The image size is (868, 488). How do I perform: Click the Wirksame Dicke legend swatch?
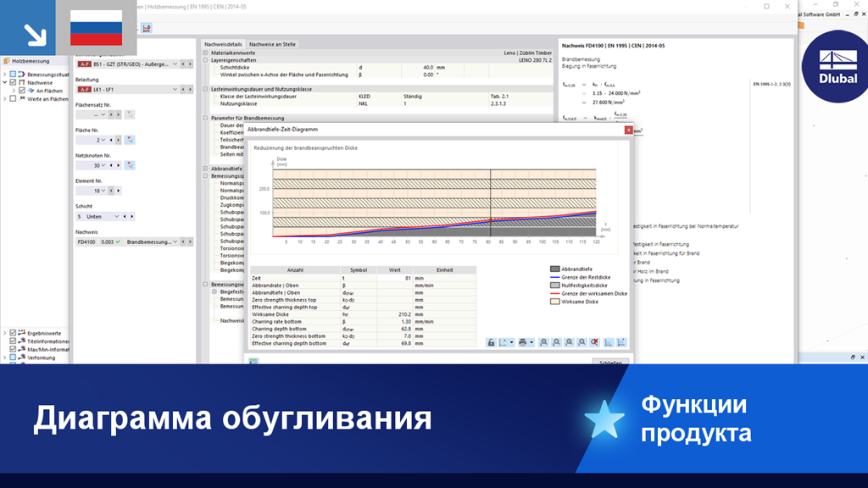(x=554, y=302)
